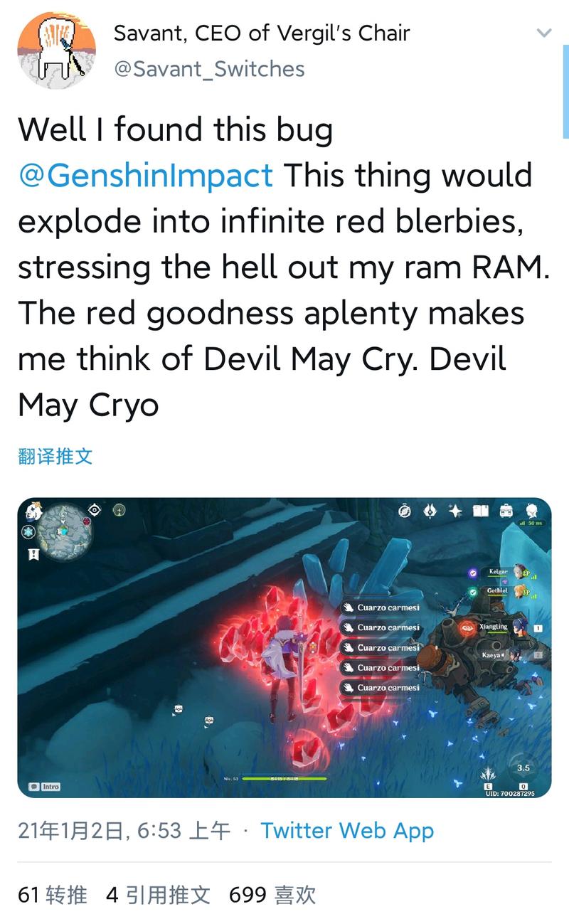View the 61 转推 retweets list
Screen dimensions: 569x924
52,895
